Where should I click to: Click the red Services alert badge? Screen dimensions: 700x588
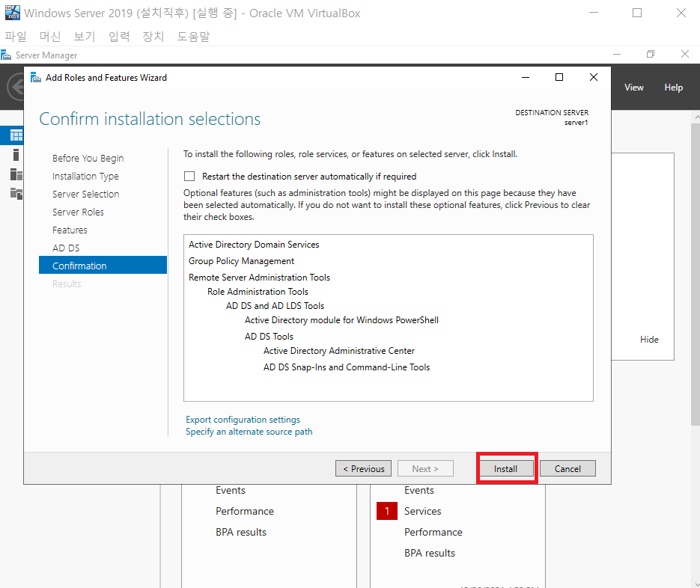pyautogui.click(x=386, y=511)
